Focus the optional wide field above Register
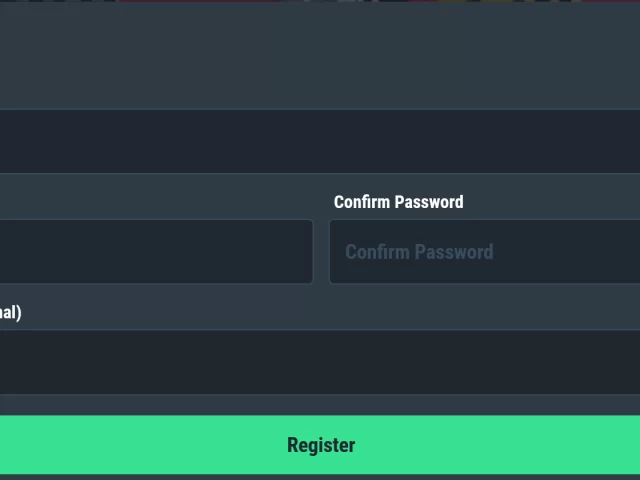640x480 pixels. point(320,362)
